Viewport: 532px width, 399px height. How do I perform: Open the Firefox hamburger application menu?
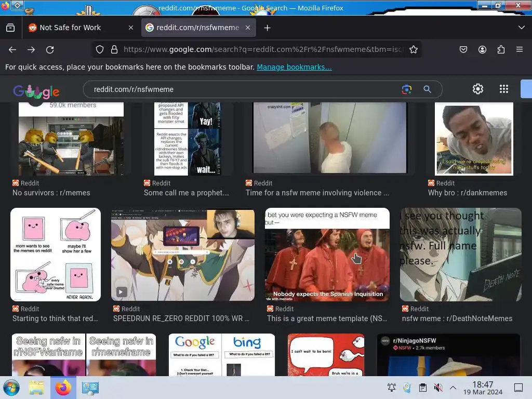[x=520, y=49]
